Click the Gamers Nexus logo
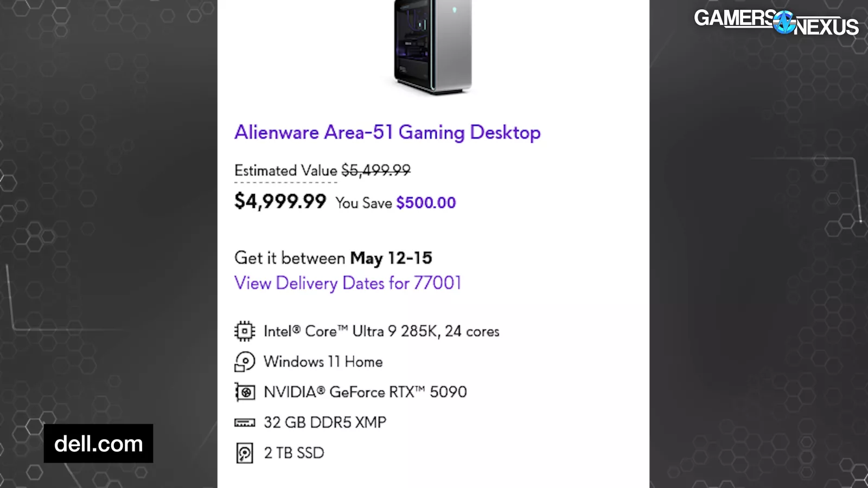The image size is (868, 488). point(776,22)
